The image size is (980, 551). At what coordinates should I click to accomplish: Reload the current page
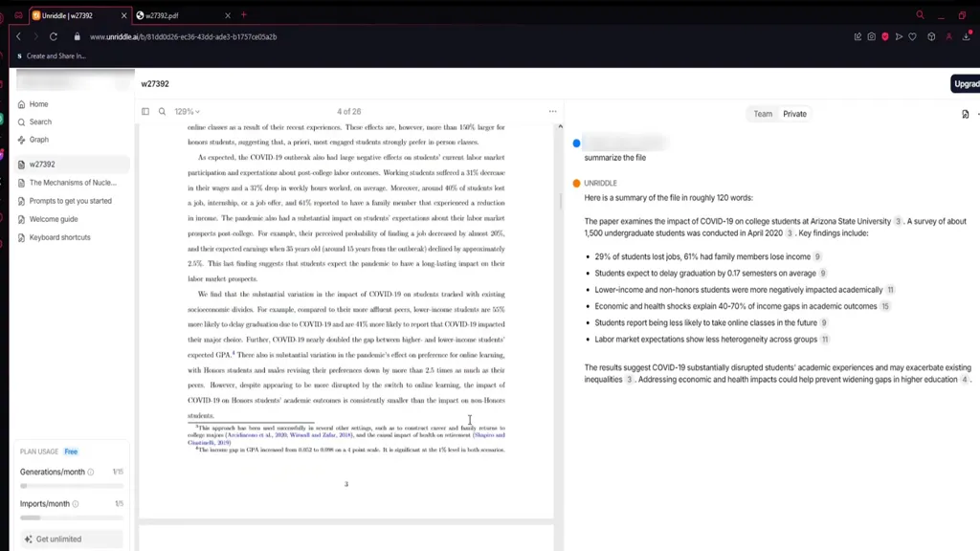tap(54, 37)
